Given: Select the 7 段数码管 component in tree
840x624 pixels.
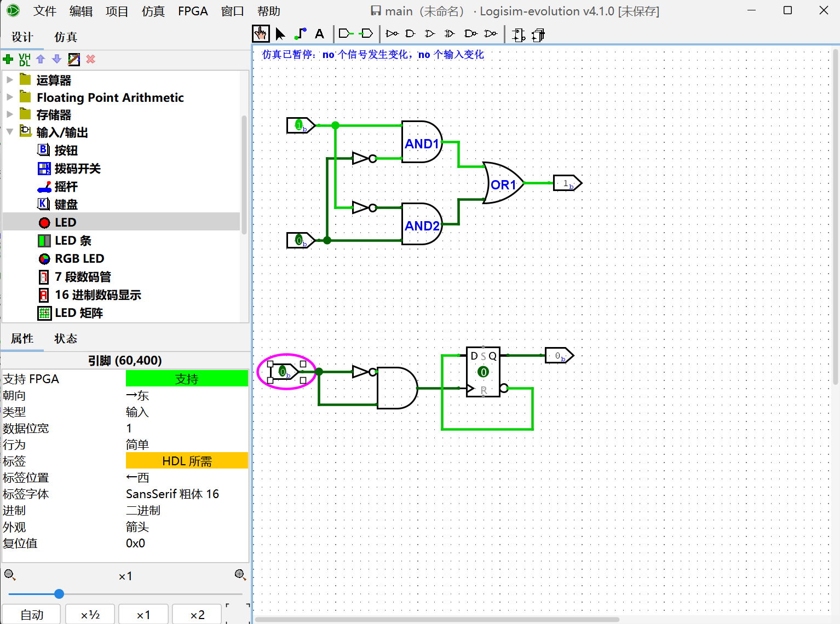Looking at the screenshot, I should click(82, 277).
